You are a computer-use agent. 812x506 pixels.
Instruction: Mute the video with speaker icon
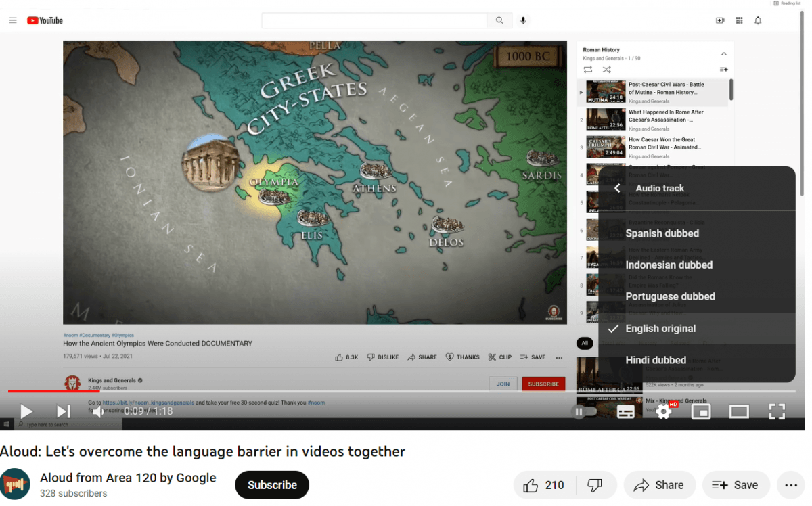coord(99,411)
